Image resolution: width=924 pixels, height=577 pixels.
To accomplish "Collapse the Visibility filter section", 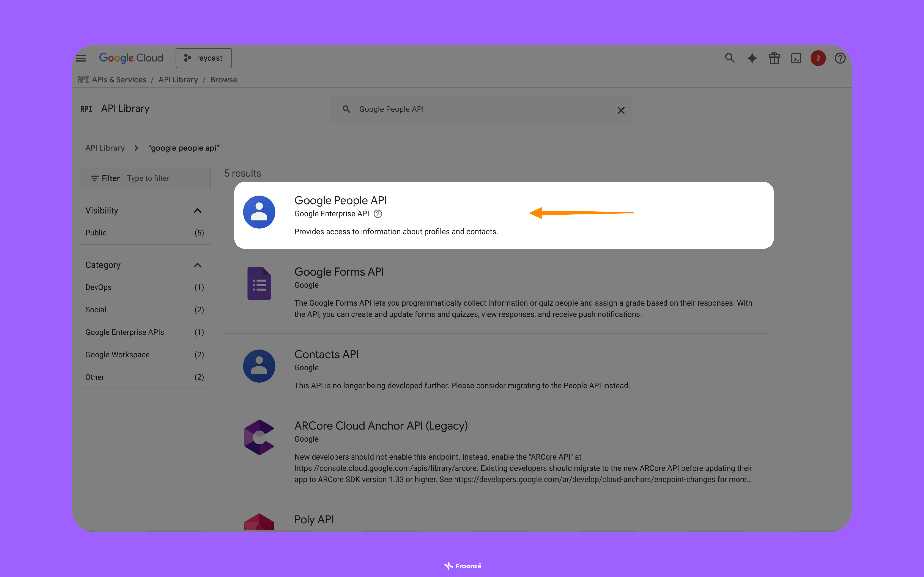I will point(197,210).
